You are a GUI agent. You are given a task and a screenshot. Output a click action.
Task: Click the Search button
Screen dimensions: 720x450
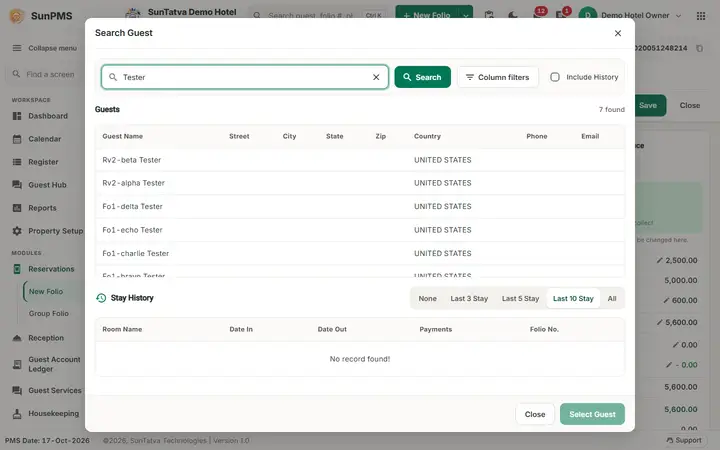click(x=422, y=77)
